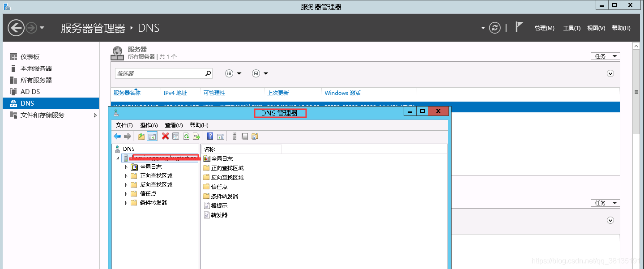Select 根提示 in the DNS right pane
This screenshot has height=269, width=644.
[x=215, y=206]
